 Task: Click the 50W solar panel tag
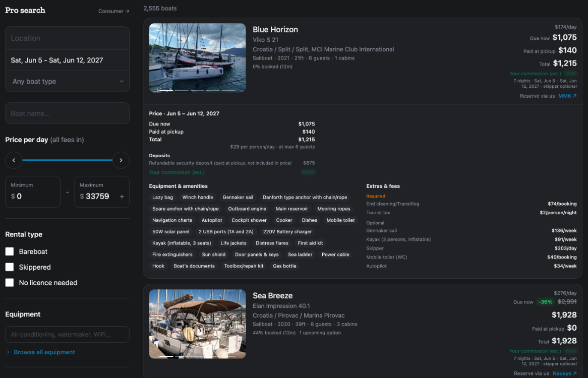170,232
